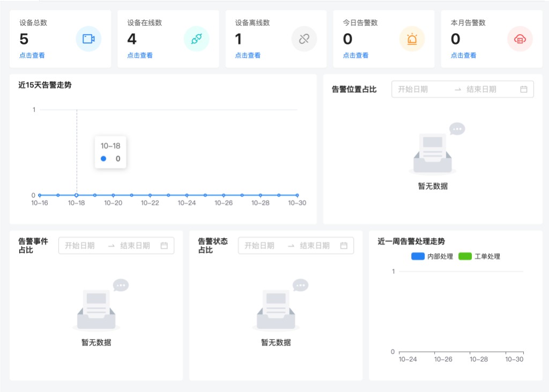Click the 10-24 data point in 近15天告警走势

tap(187, 195)
